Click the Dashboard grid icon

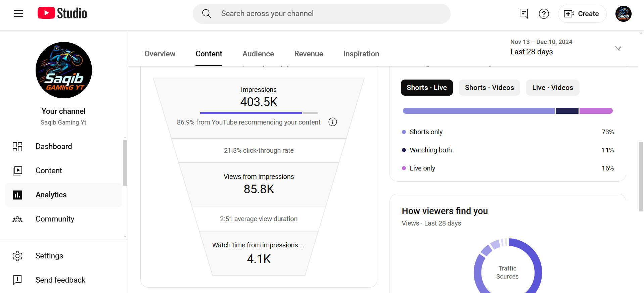click(17, 146)
